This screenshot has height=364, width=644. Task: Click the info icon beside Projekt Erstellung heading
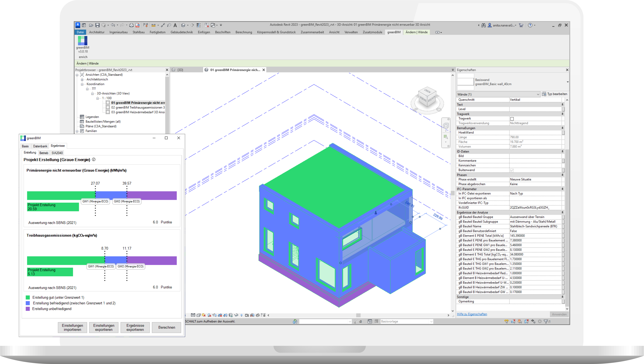94,160
